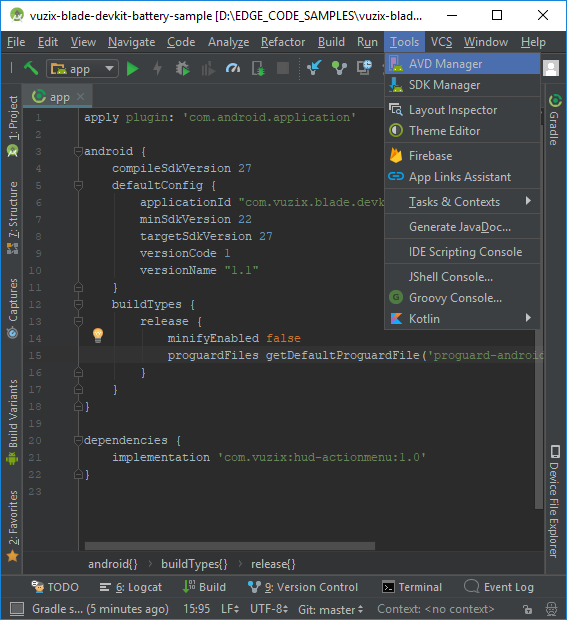This screenshot has height=621, width=568.
Task: Click the VCS Commit branch icon
Action: pyautogui.click(x=339, y=69)
